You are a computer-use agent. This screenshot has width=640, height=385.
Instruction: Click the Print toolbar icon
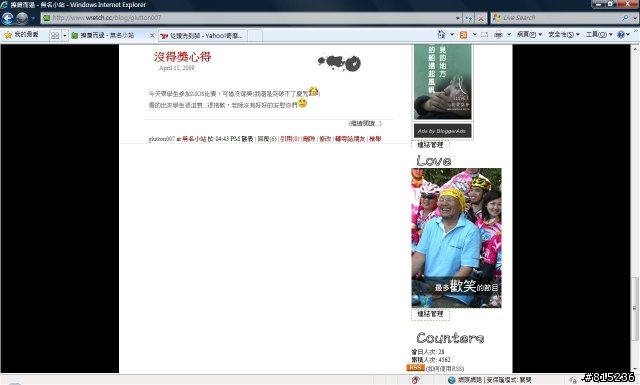tap(498, 35)
